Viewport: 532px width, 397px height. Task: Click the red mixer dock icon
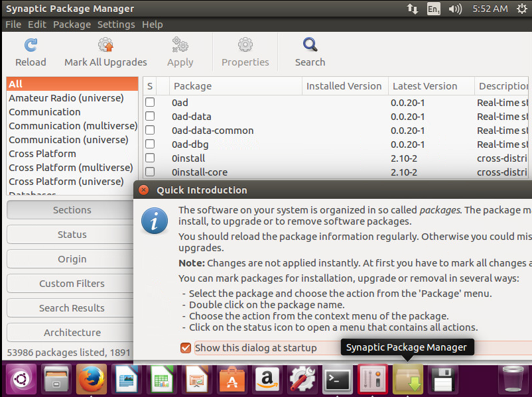[373, 379]
